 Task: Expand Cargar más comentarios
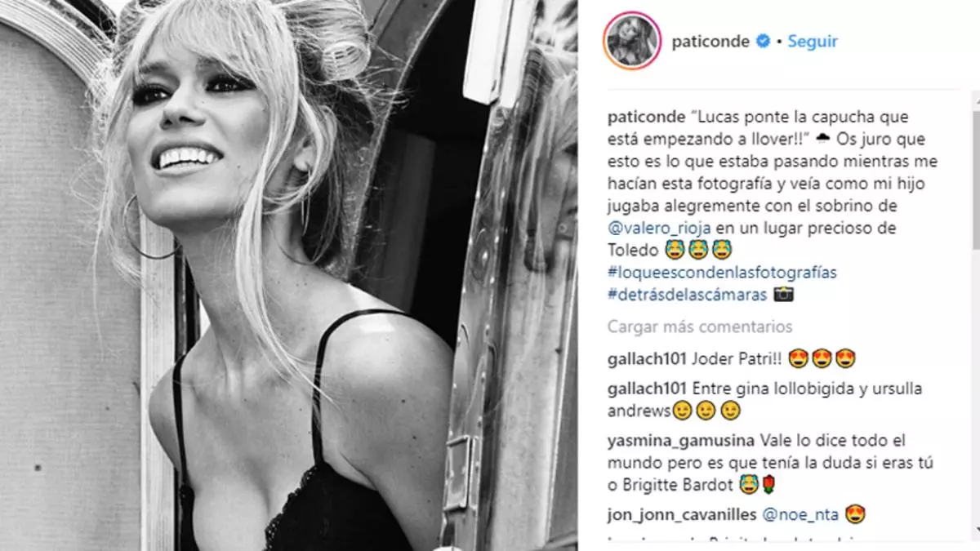(700, 327)
